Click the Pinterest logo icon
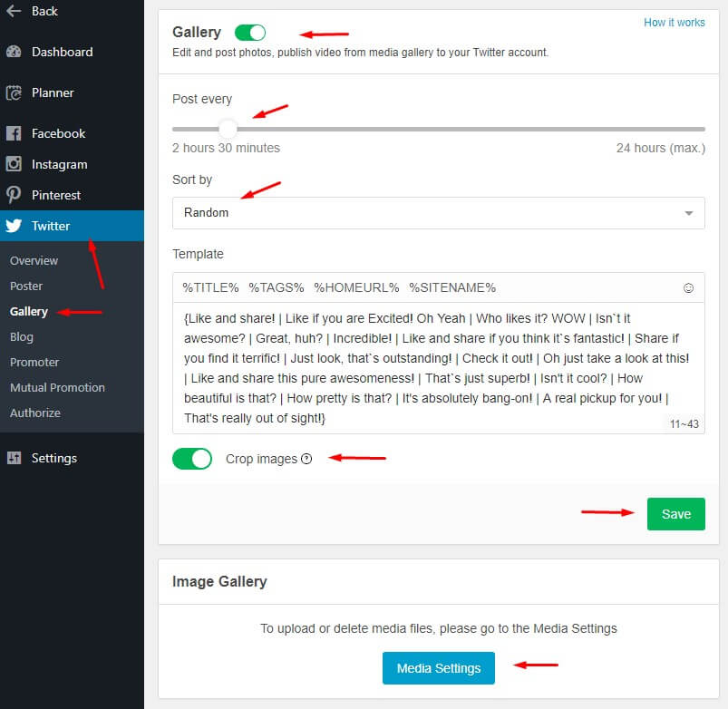The height and width of the screenshot is (709, 728). tap(14, 195)
